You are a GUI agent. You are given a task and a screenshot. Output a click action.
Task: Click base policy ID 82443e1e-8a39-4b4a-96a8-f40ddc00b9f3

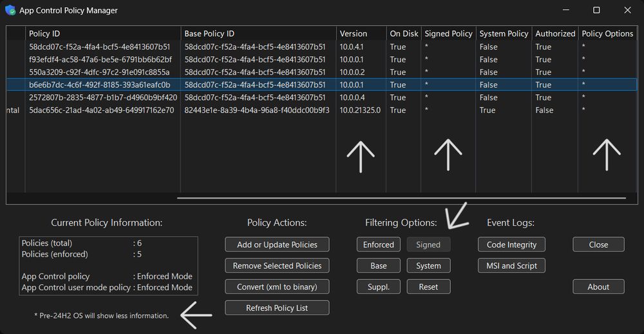point(257,110)
